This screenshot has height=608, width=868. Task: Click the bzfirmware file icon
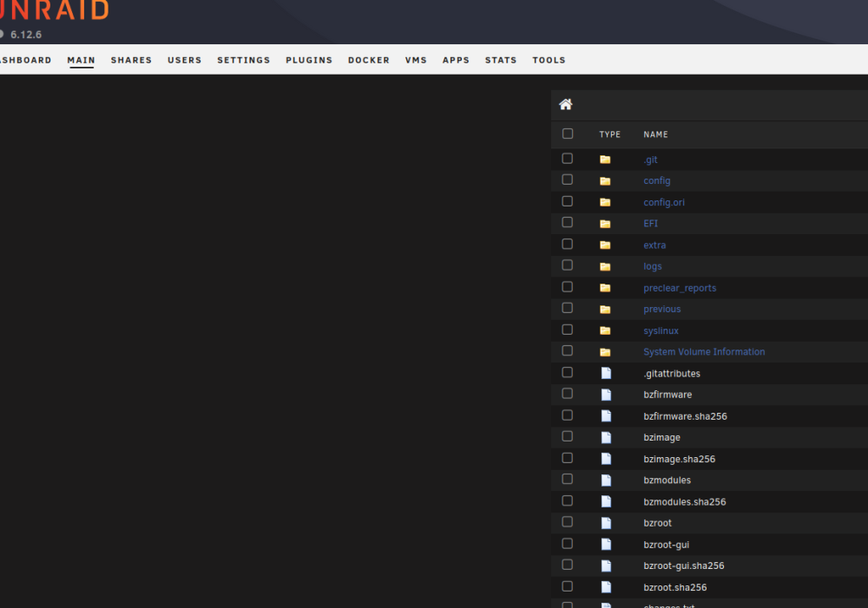pyautogui.click(x=606, y=395)
